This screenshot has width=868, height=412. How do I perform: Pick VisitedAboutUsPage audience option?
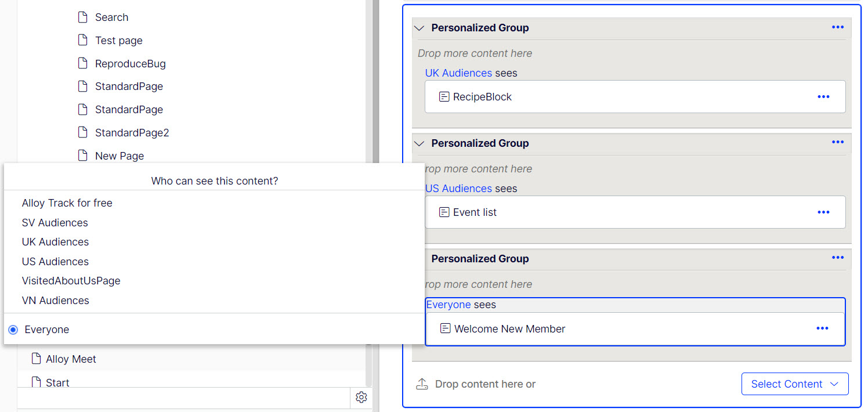point(71,281)
